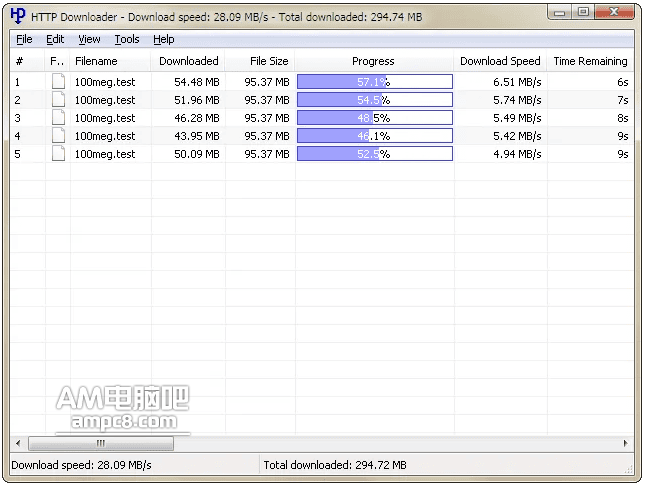
Task: Click the row number 3 cell
Action: pos(17,118)
